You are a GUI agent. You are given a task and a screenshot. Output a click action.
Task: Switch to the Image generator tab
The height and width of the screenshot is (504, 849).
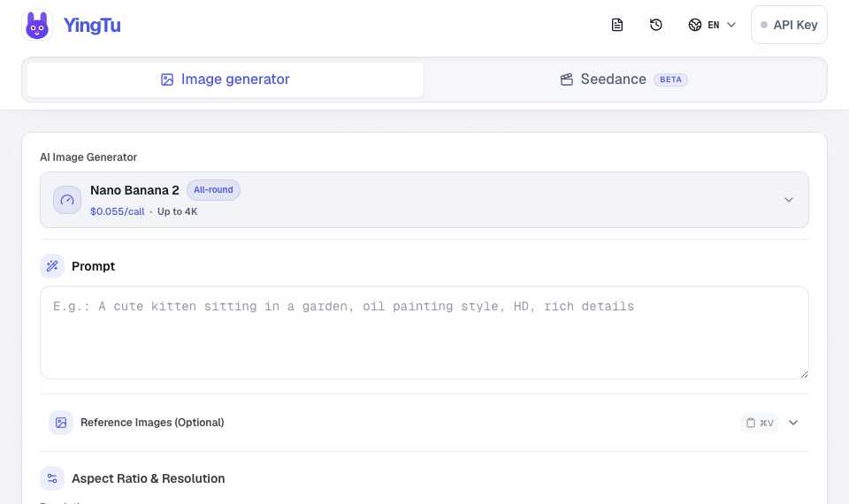[225, 80]
